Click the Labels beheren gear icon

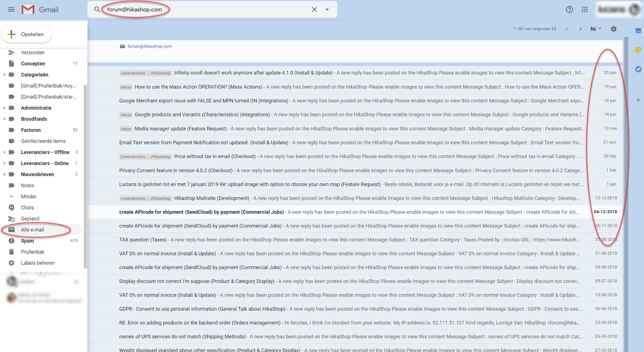(11, 263)
